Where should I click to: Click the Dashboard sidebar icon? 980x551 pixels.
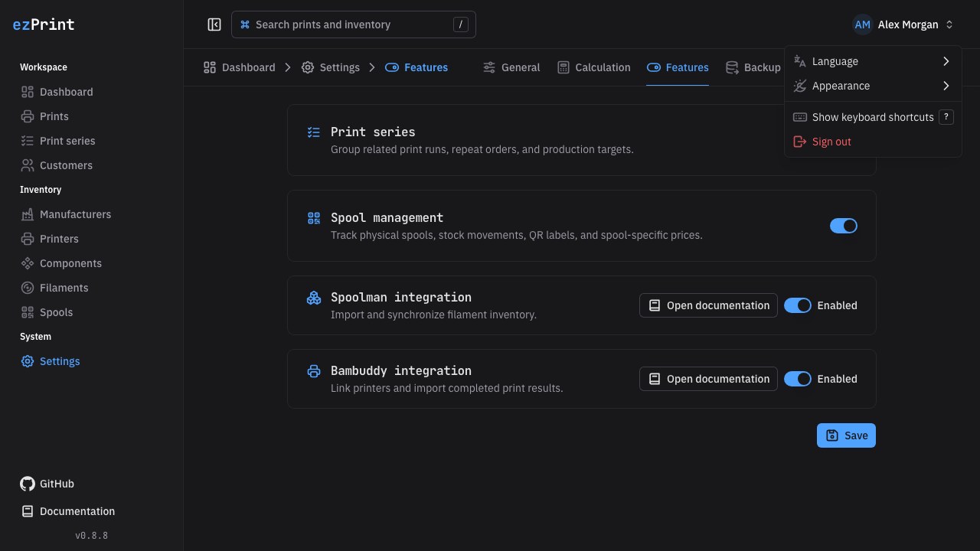pos(28,92)
